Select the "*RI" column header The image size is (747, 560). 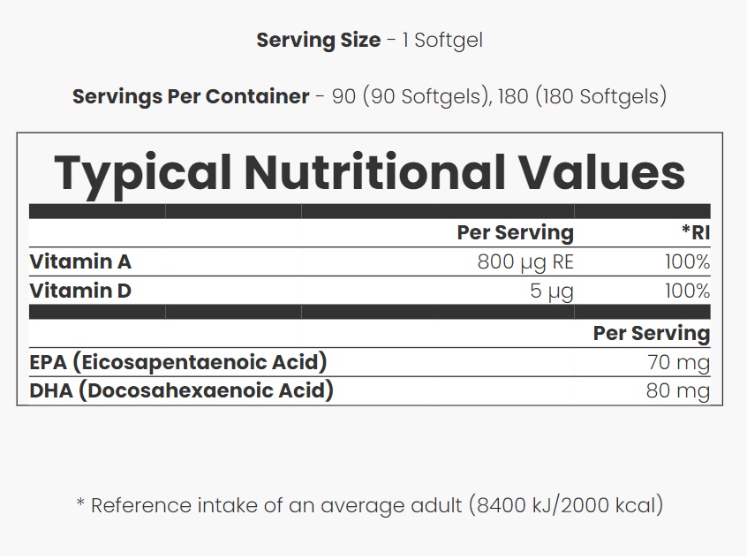pos(695,232)
